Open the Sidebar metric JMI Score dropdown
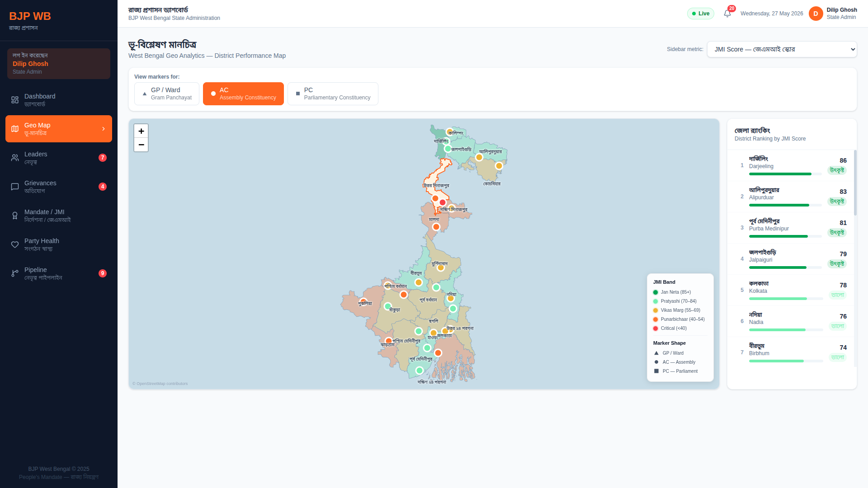 point(782,49)
